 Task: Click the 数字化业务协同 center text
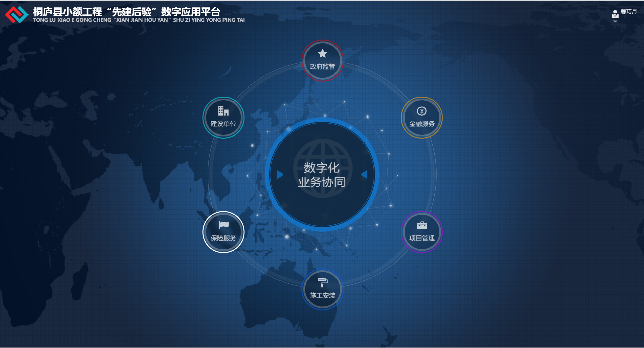[x=322, y=175]
